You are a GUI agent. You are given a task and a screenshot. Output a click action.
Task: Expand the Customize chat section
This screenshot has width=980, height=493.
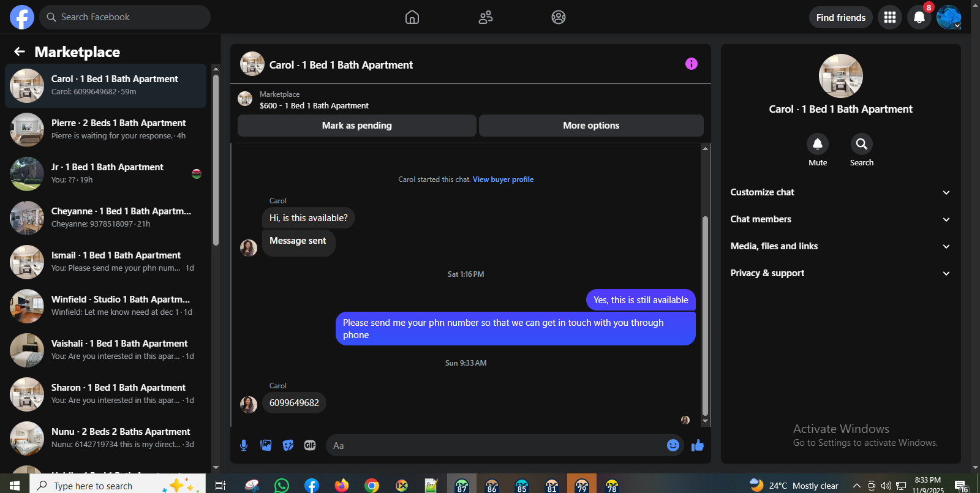pos(840,192)
